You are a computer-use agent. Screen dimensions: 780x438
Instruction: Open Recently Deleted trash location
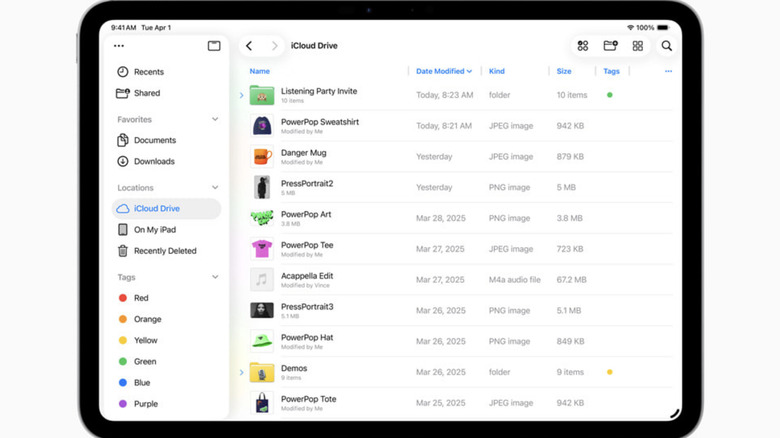pyautogui.click(x=165, y=251)
